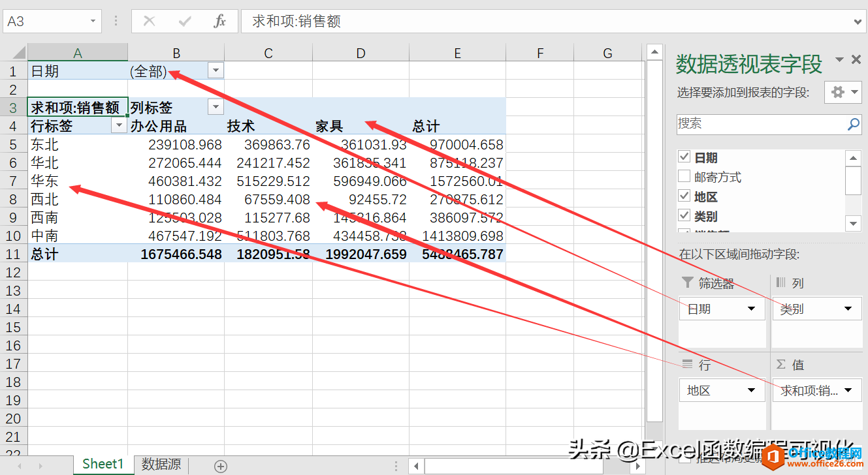Click the 华北 row label cell
Viewport: 868px width, 475px height.
click(78, 162)
